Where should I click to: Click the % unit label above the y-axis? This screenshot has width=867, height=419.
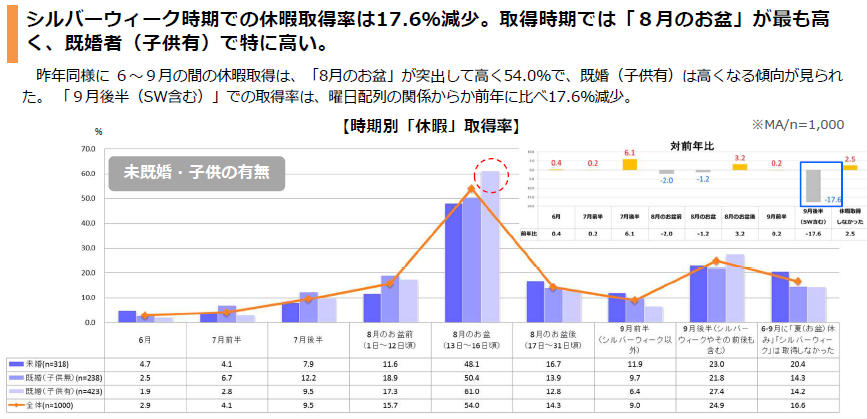(x=98, y=132)
